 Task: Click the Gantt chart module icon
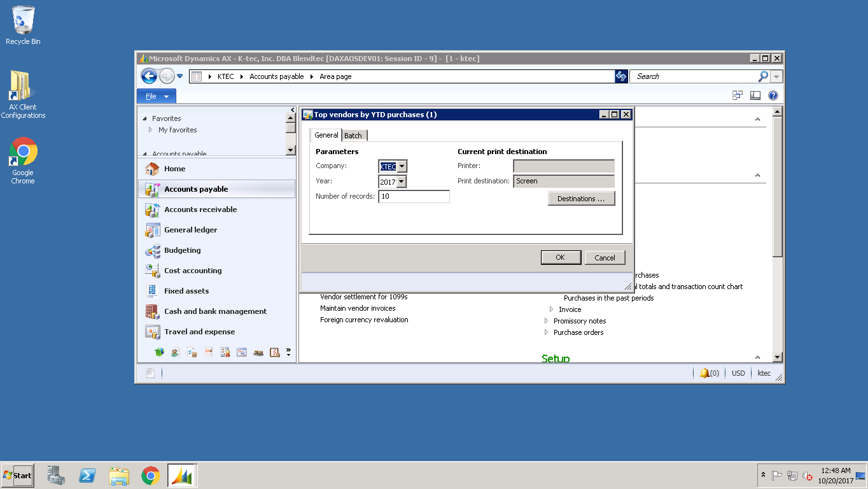(x=242, y=352)
